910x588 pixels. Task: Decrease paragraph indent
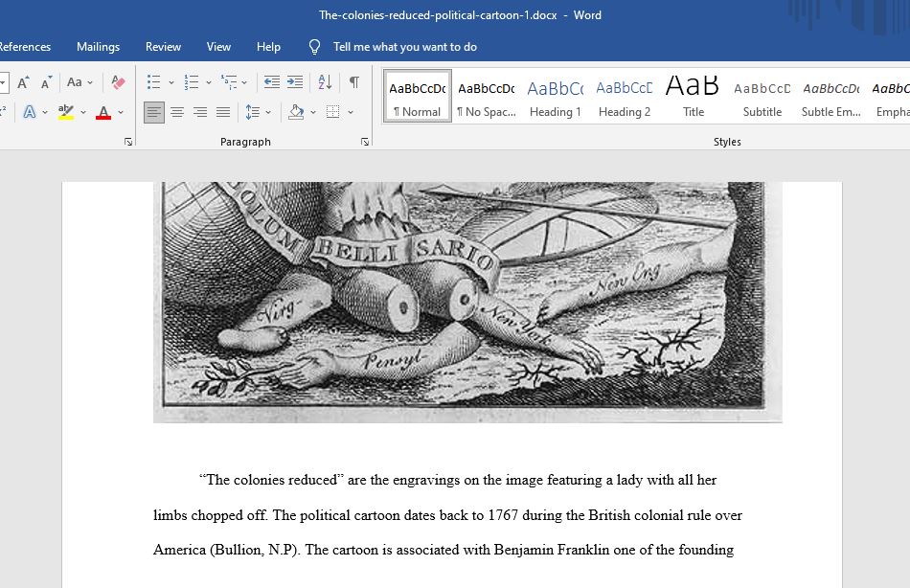point(272,82)
